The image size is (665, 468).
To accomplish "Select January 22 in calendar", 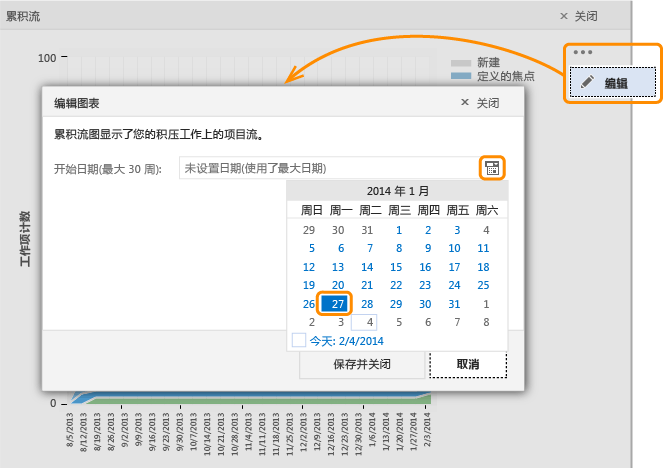I will coord(396,285).
